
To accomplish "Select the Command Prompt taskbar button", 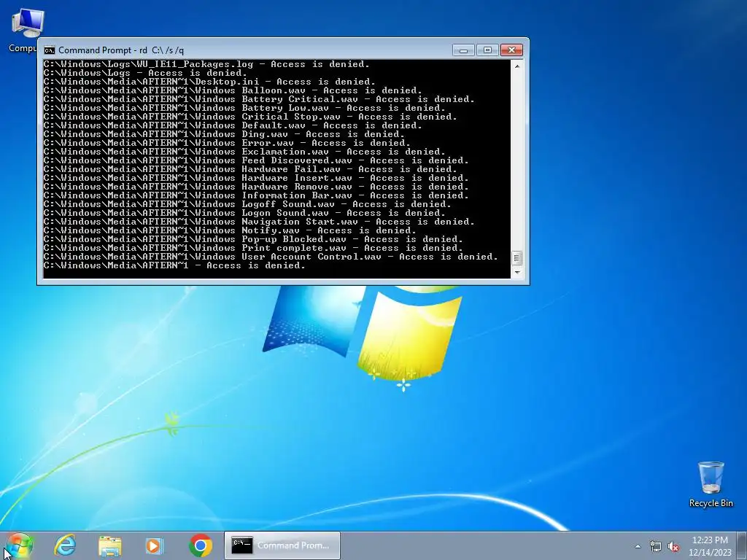I will [x=282, y=545].
